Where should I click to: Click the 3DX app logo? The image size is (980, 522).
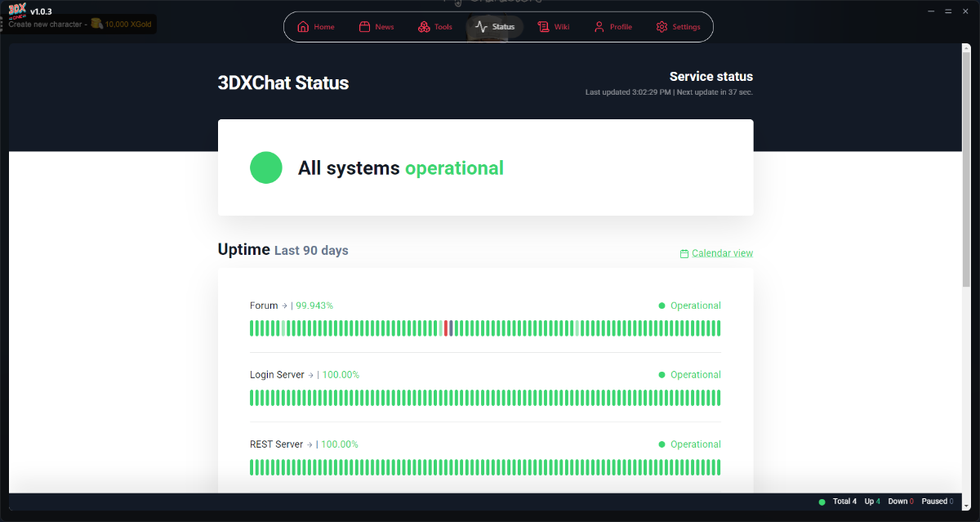pyautogui.click(x=16, y=10)
